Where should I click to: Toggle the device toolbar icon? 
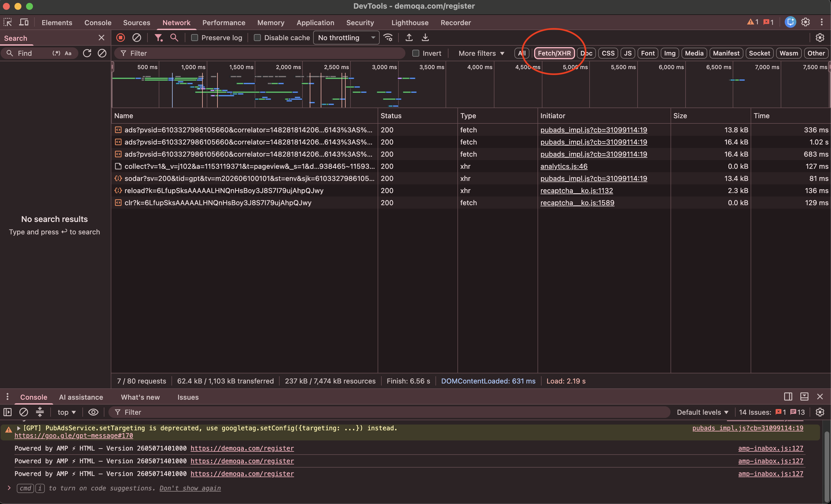pos(24,23)
